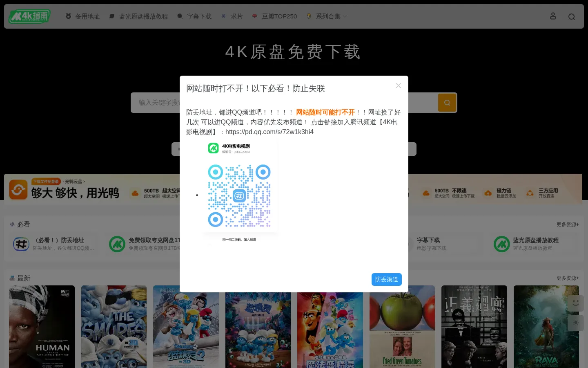Click green logo of 蓝光原盘播放教程 card
This screenshot has width=588, height=368.
[x=501, y=244]
